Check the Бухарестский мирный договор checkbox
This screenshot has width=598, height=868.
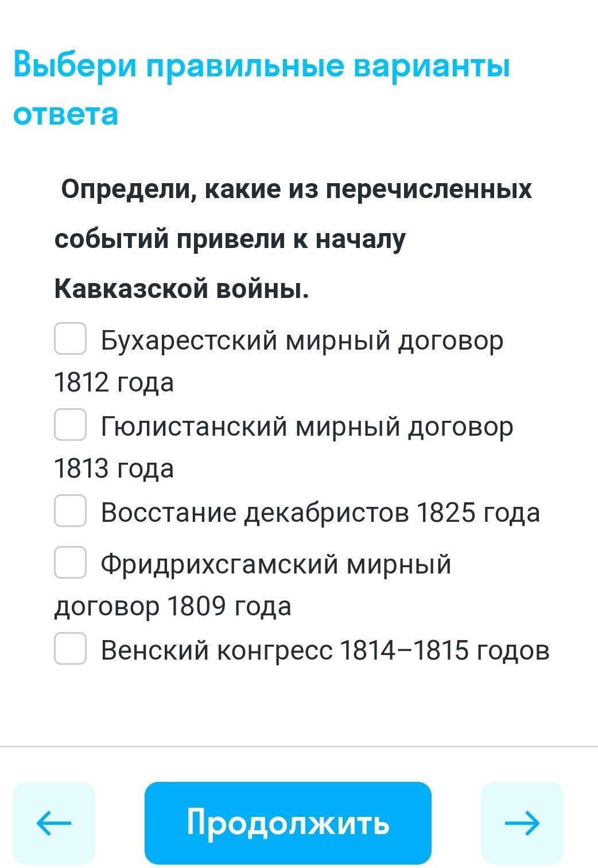pyautogui.click(x=70, y=339)
